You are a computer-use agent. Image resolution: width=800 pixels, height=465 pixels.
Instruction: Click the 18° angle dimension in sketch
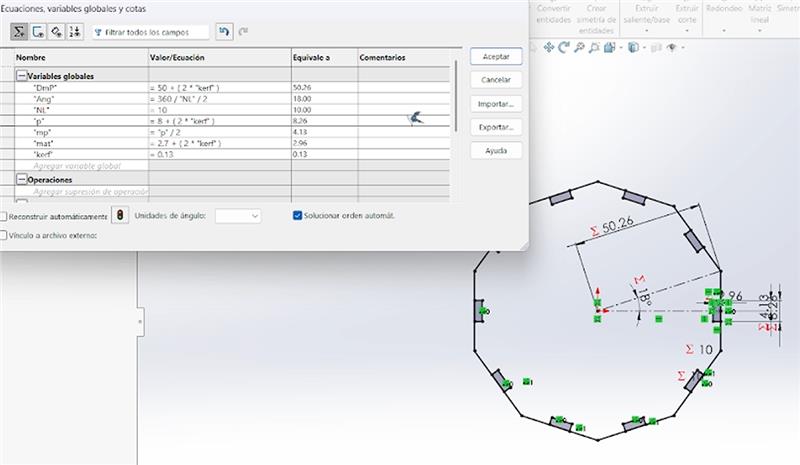click(x=644, y=297)
